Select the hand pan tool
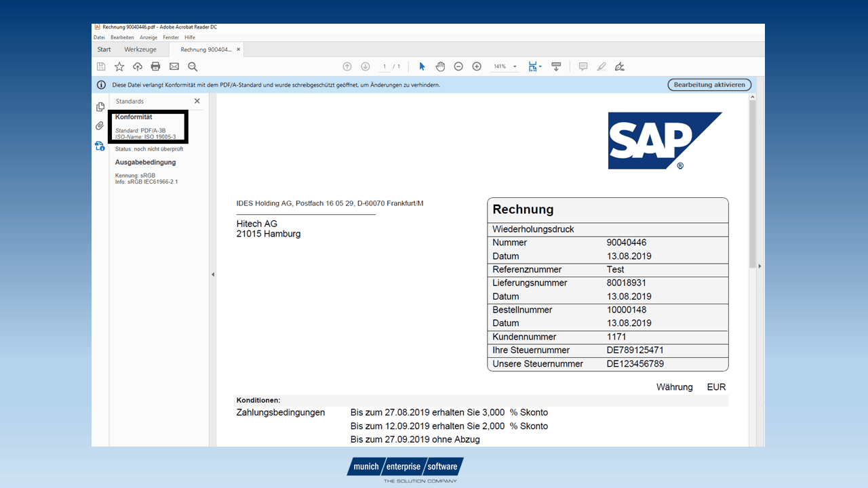This screenshot has width=868, height=488. point(440,66)
